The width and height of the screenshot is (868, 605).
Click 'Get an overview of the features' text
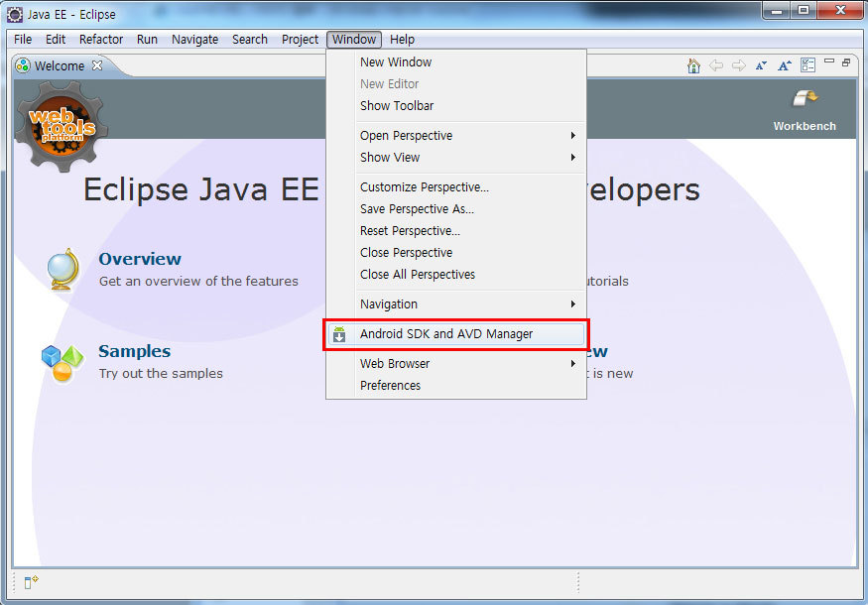(x=198, y=282)
